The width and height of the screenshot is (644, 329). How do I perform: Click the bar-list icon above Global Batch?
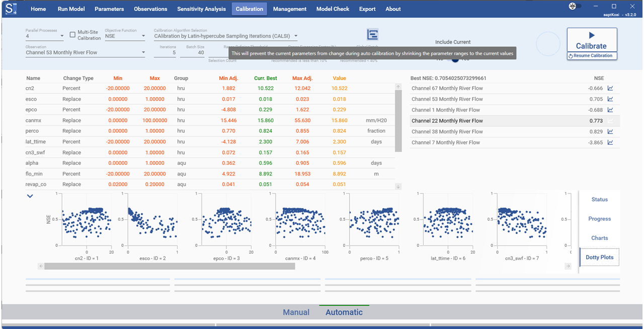click(x=372, y=35)
